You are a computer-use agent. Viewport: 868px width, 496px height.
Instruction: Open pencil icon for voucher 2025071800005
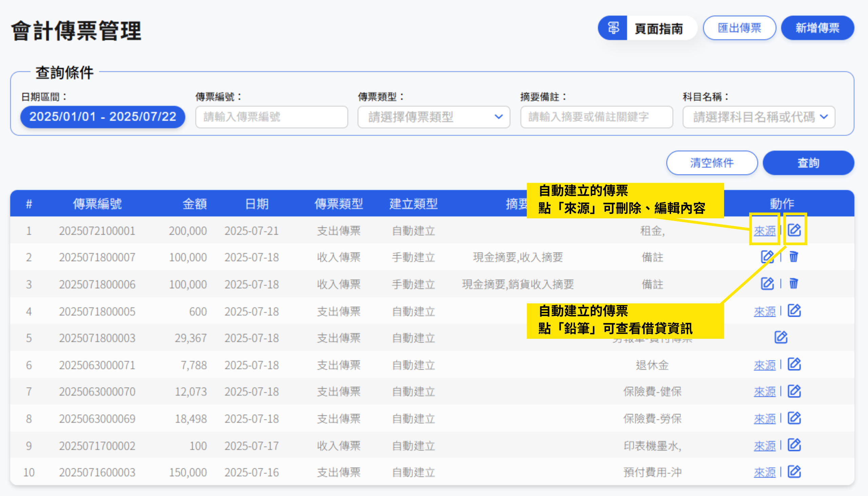(794, 311)
